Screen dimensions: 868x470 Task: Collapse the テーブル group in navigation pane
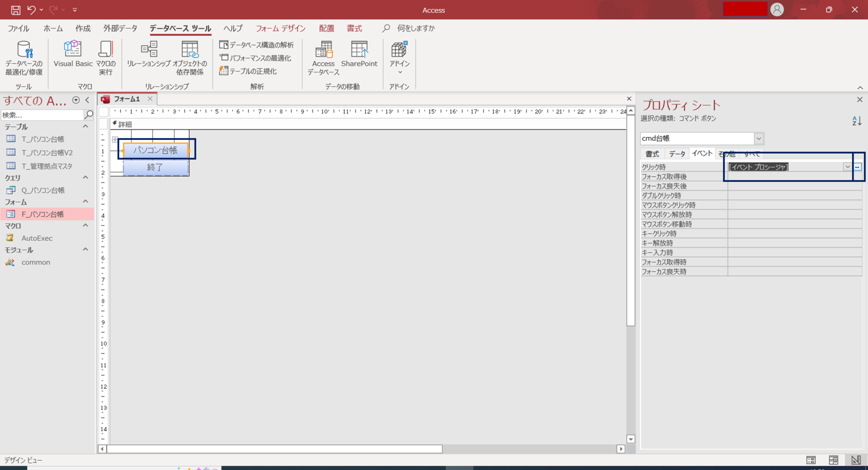coord(85,126)
